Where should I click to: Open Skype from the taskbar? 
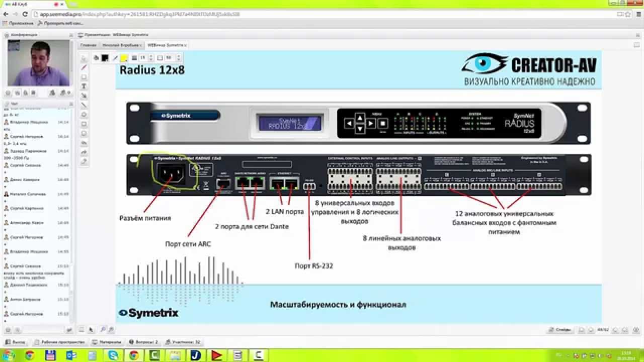tap(113, 355)
